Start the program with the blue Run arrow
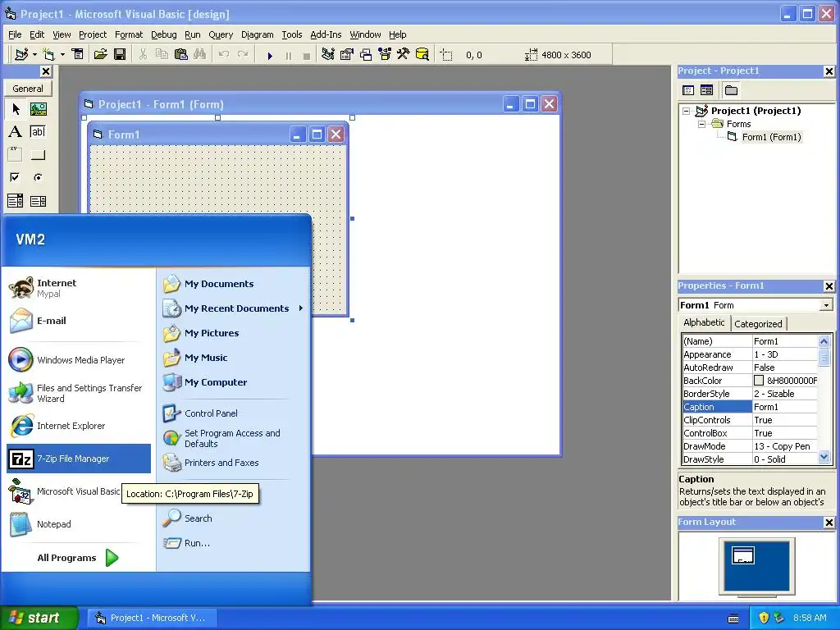Viewport: 840px width, 630px height. pyautogui.click(x=270, y=55)
